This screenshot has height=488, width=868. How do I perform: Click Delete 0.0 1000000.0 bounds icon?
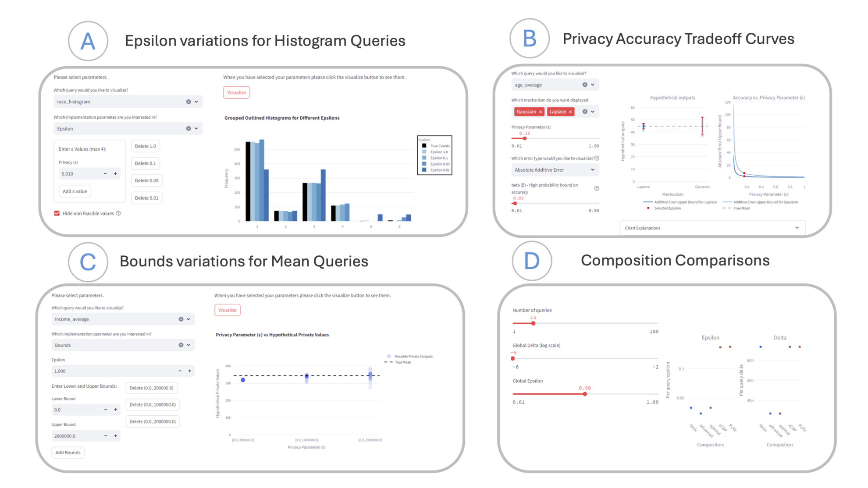click(153, 405)
